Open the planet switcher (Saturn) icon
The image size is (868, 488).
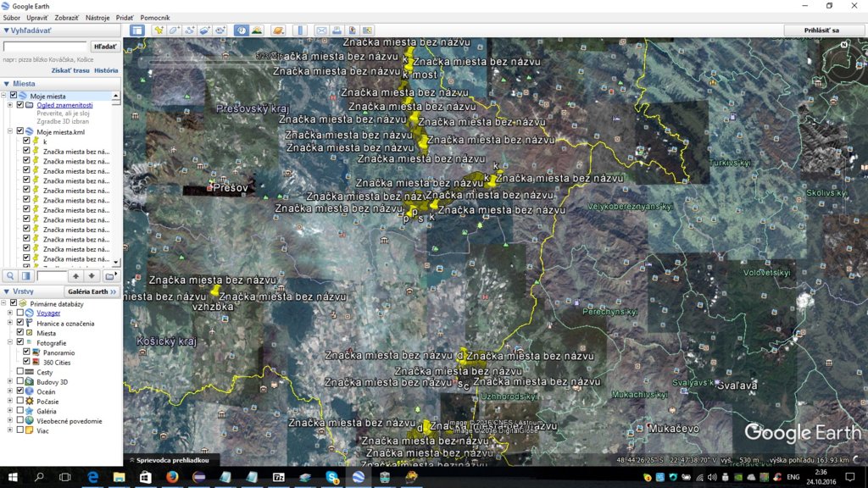(x=278, y=30)
